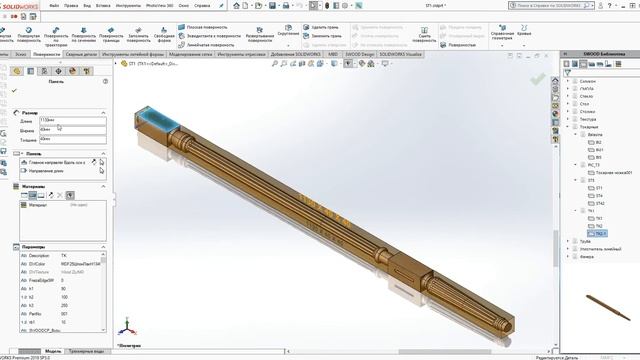Open the Справочная геометрия dropdown arrow
The width and height of the screenshot is (640, 360).
tap(502, 45)
